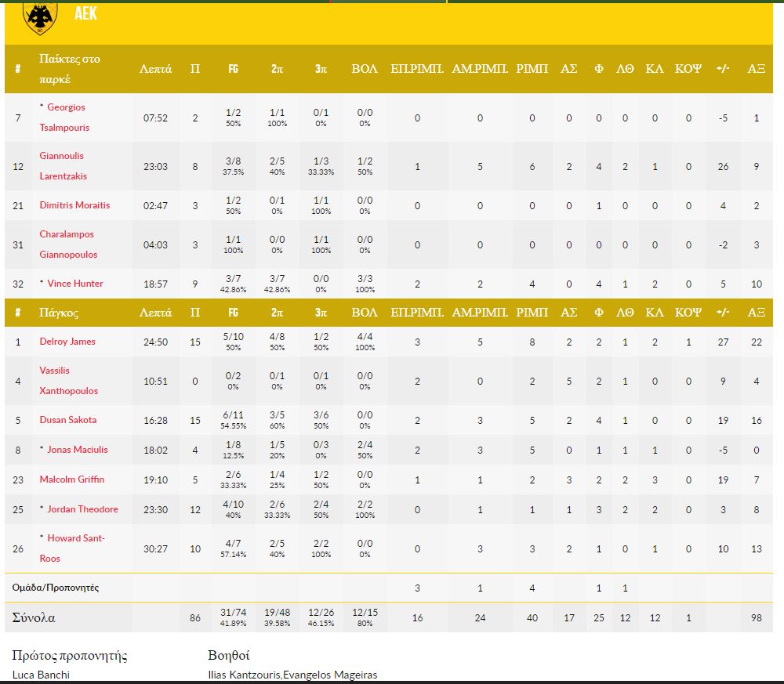Click the ΒΟΛ header in bench table
The height and width of the screenshot is (684, 784).
pyautogui.click(x=365, y=313)
